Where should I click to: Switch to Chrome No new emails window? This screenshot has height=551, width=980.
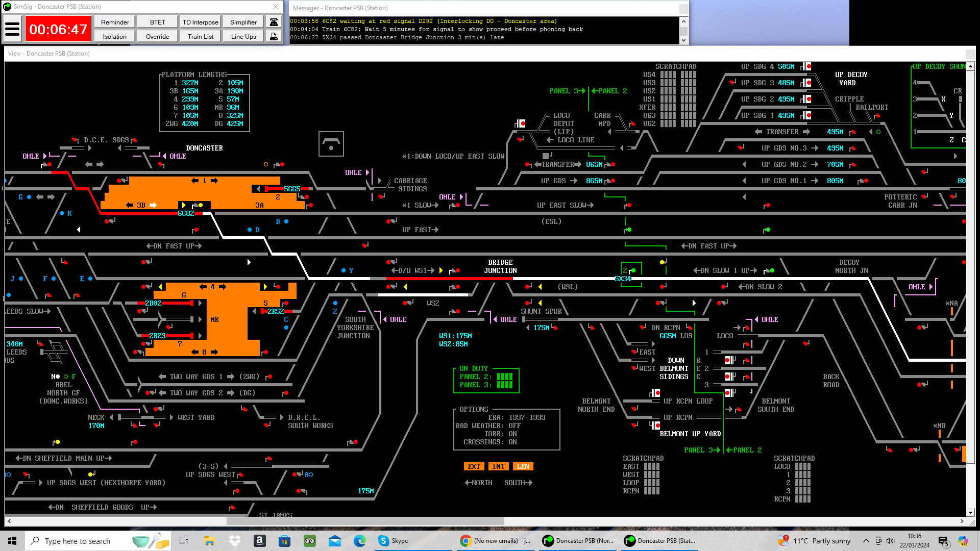click(x=495, y=541)
